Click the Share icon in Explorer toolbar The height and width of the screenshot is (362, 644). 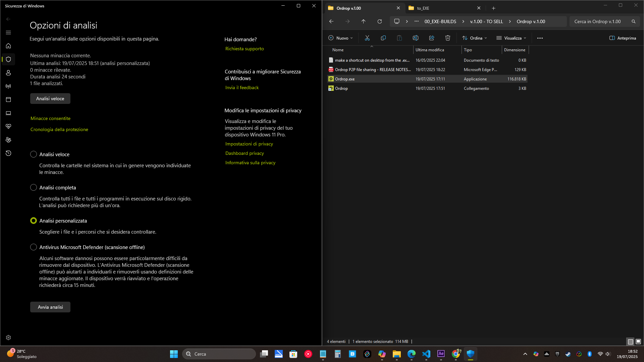pyautogui.click(x=432, y=38)
